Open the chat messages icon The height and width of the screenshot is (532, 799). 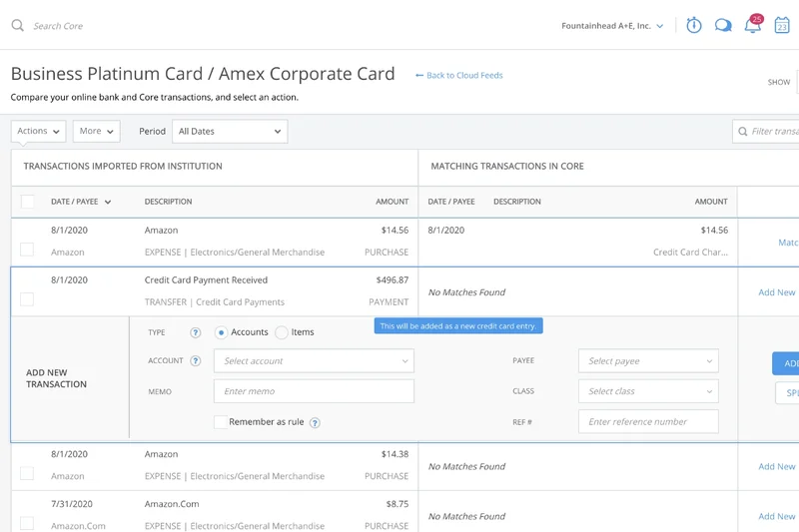click(723, 26)
